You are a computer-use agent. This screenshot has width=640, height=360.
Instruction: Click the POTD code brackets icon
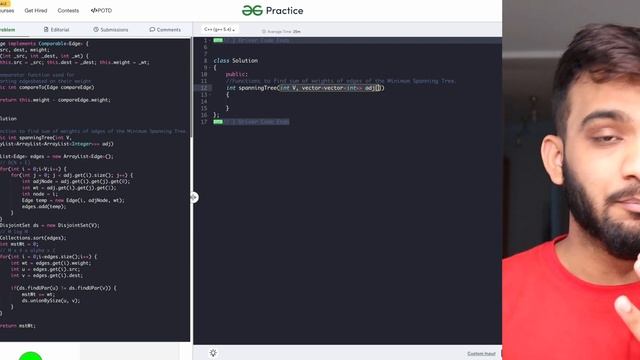94,11
